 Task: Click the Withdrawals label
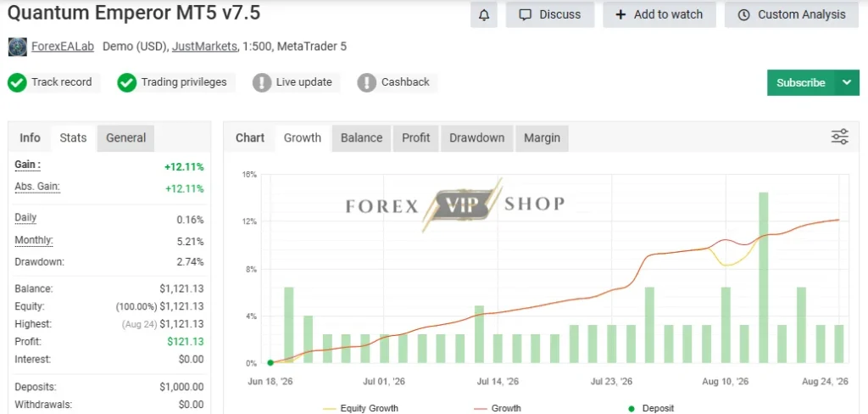(x=43, y=405)
